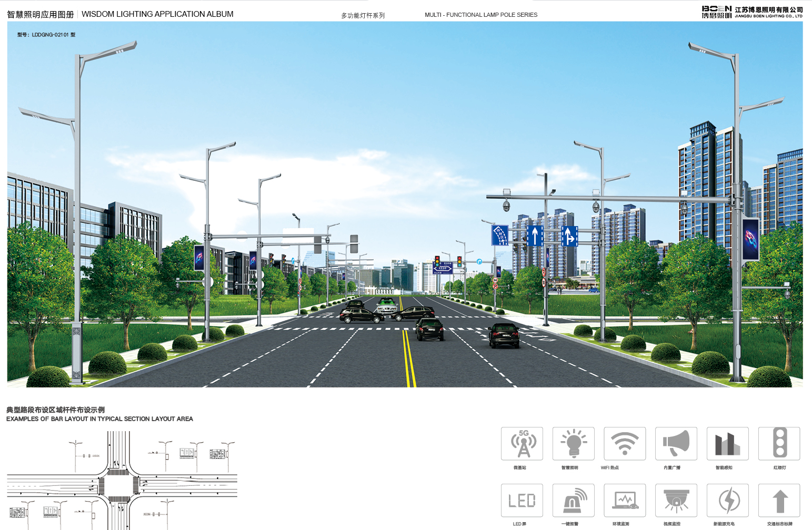Select the traffic light feature icon
This screenshot has height=530, width=812.
point(779,444)
